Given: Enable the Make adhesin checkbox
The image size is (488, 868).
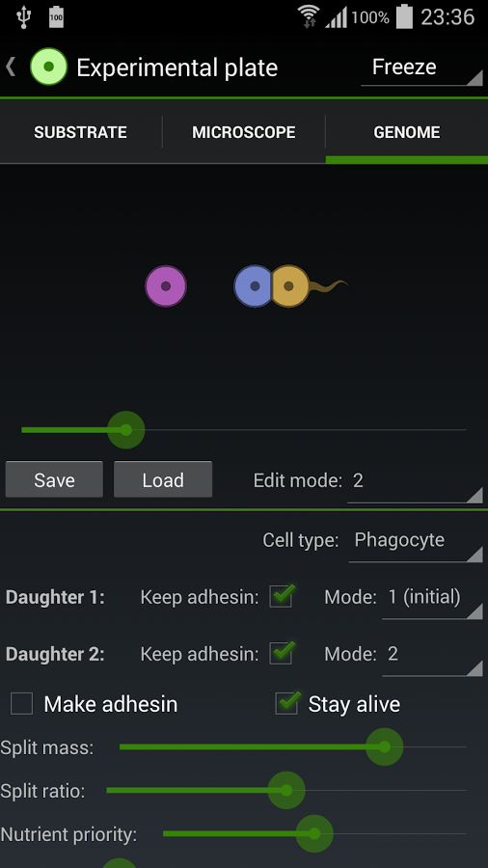Looking at the screenshot, I should 21,704.
